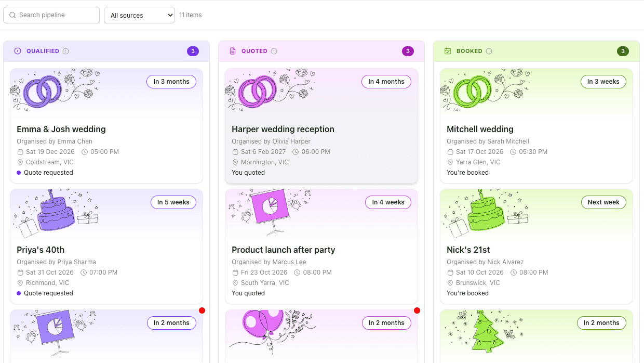Click the info icon next to Booked
This screenshot has height=363, width=644.
tap(489, 51)
